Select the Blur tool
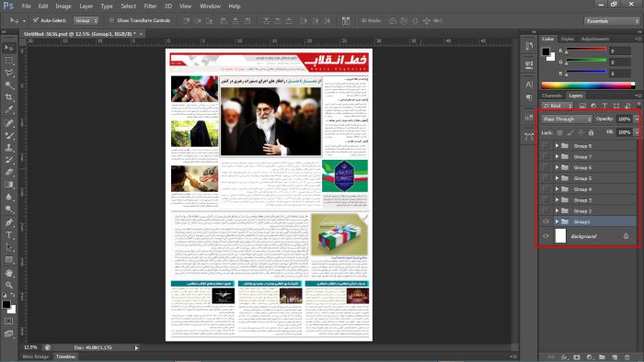 [x=8, y=197]
